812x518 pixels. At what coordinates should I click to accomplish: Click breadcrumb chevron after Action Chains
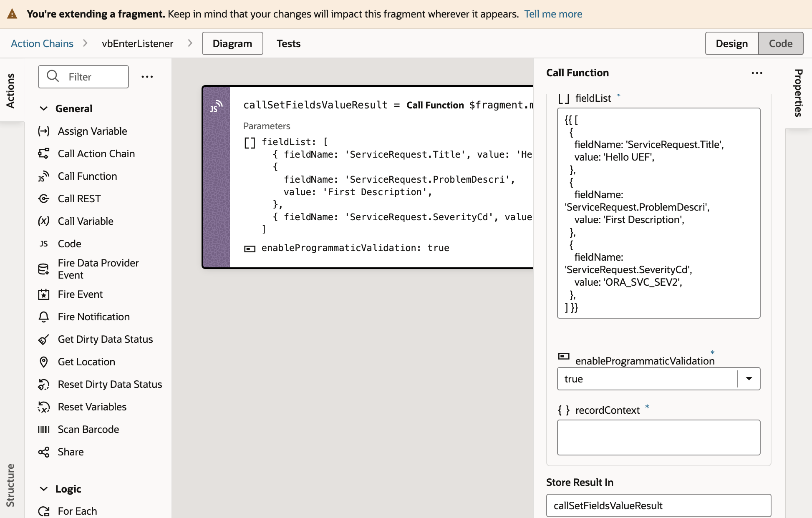tap(85, 43)
